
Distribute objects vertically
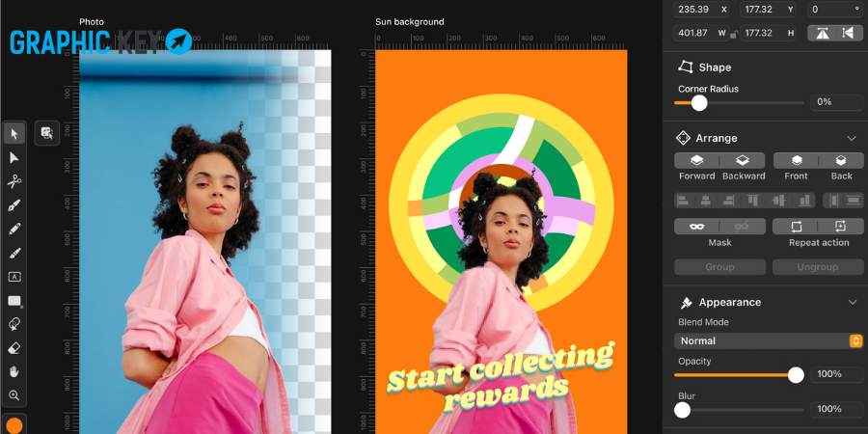[854, 201]
